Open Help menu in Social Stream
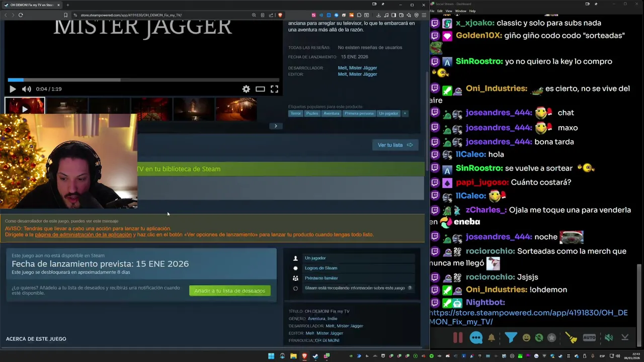 [472, 11]
